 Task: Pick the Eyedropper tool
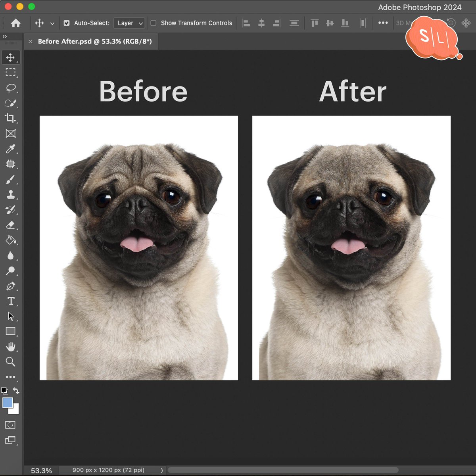coord(11,148)
